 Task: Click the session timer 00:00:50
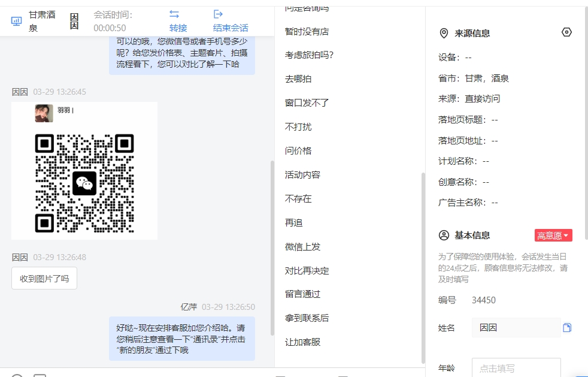pos(110,28)
